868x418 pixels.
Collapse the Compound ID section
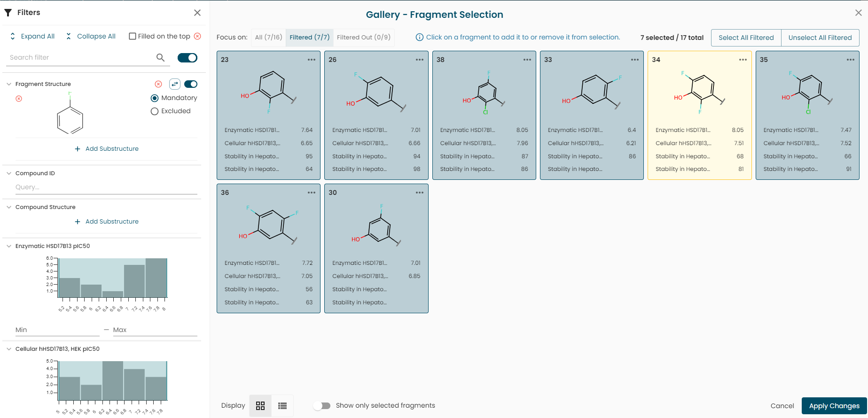point(9,173)
